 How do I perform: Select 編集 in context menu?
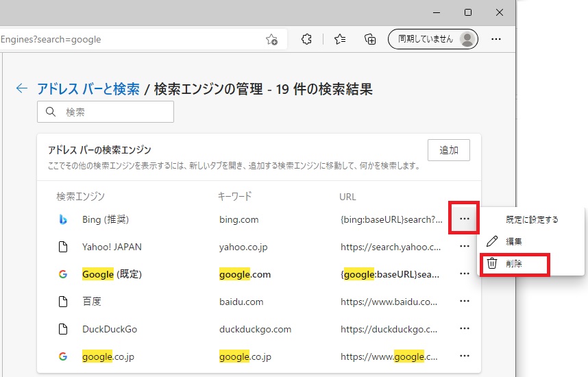click(x=531, y=241)
